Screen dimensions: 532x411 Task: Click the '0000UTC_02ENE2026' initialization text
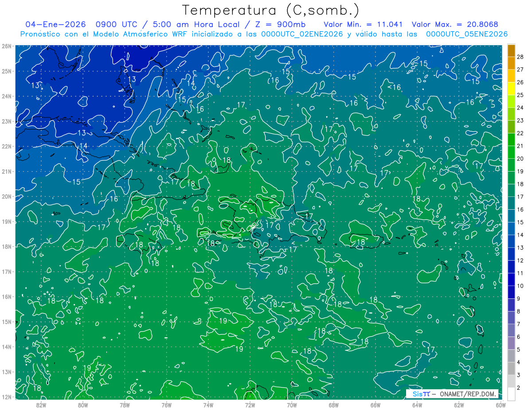[x=302, y=34]
